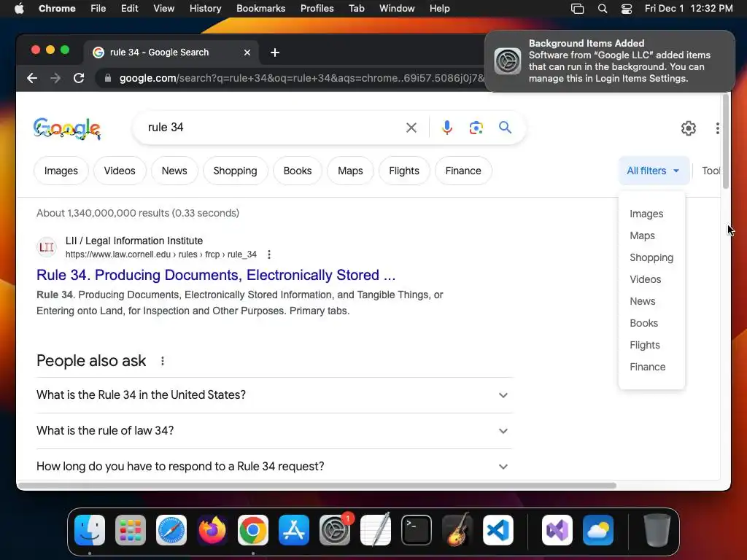Open the three-dot menu beside the law.cornell.edu URL
The height and width of the screenshot is (560, 747).
[x=269, y=254]
